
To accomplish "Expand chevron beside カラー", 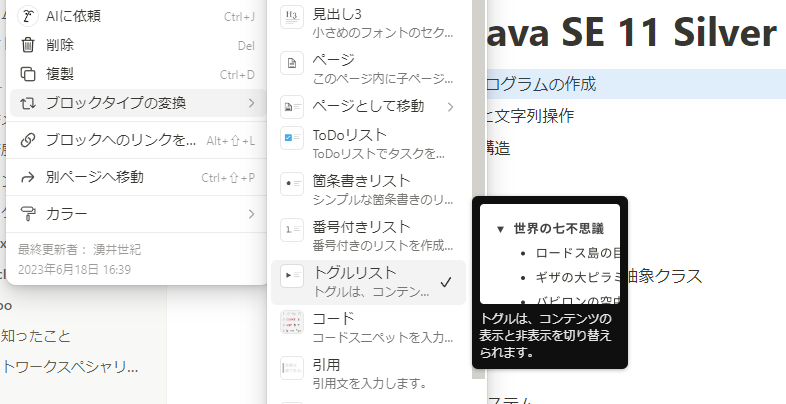I will [251, 215].
